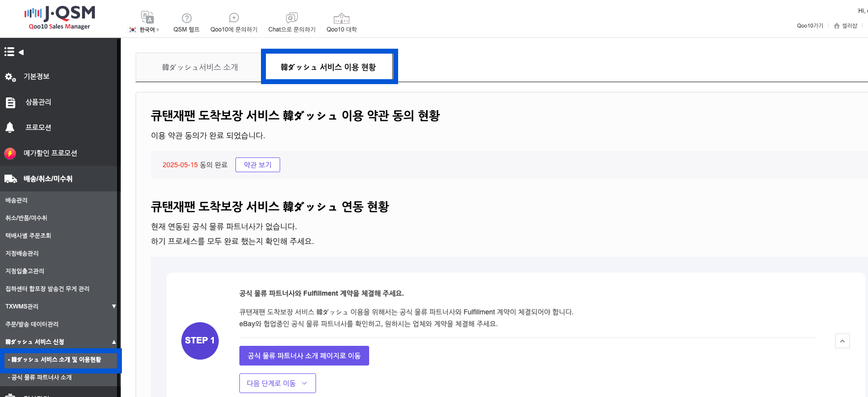The height and width of the screenshot is (397, 868).
Task: Collapse the 韓ダッシュ 서비스 신청 submenu arrow
Action: (x=114, y=342)
